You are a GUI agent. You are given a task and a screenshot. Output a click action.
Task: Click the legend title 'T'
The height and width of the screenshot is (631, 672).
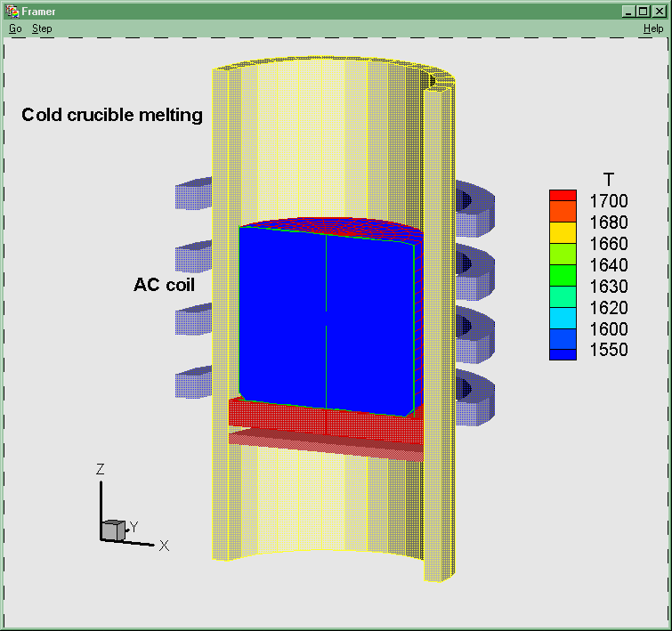[608, 179]
